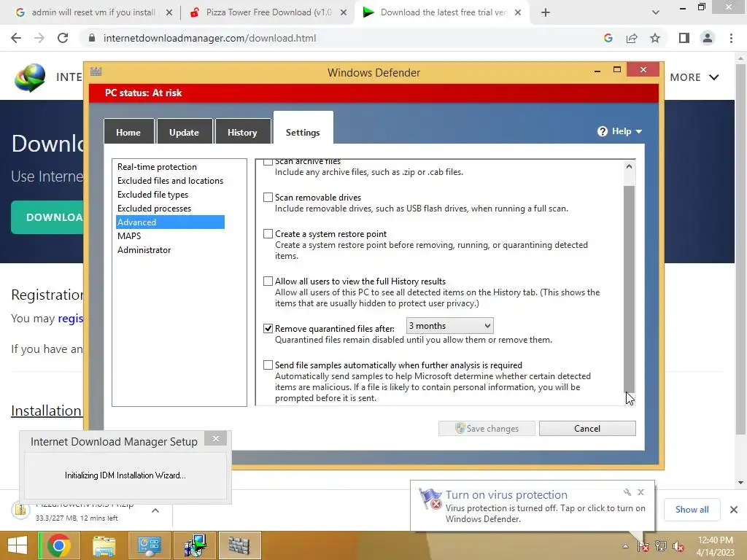
Task: Show hidden tray icons arrow
Action: pos(625,546)
